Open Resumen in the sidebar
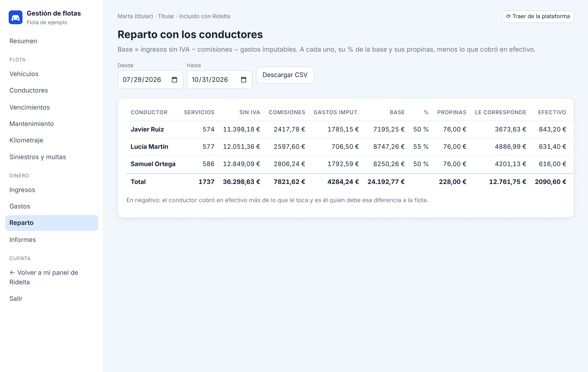Viewport: 588px width, 372px height. pos(23,41)
